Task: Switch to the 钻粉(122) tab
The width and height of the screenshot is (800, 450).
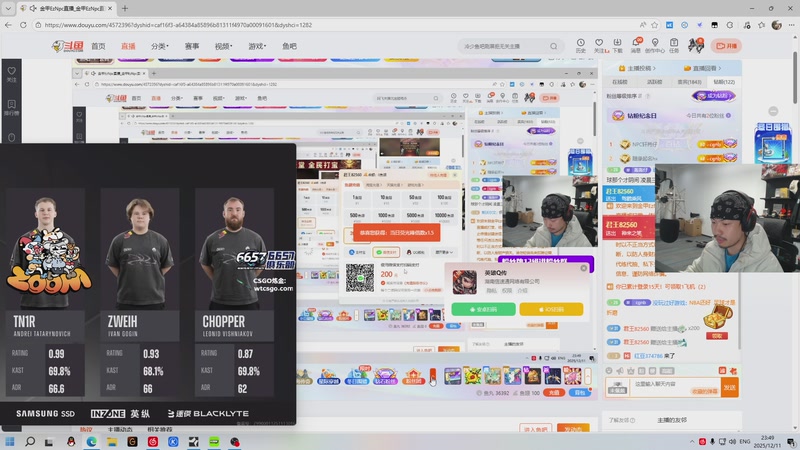Action: (724, 82)
